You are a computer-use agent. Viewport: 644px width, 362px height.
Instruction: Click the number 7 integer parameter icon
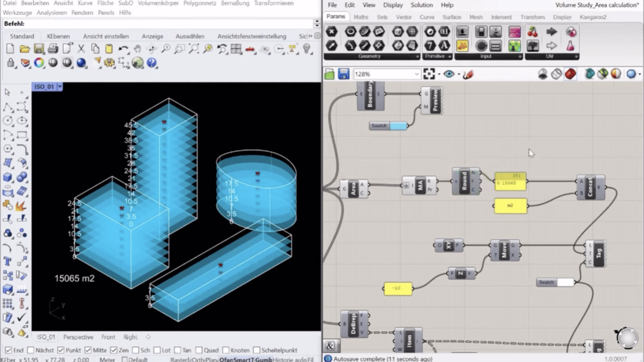430,46
